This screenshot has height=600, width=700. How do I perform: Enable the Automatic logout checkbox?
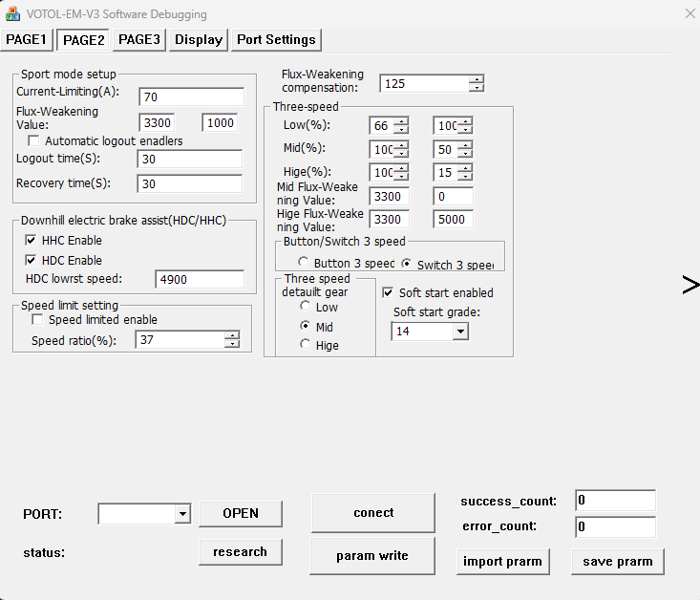[x=34, y=141]
